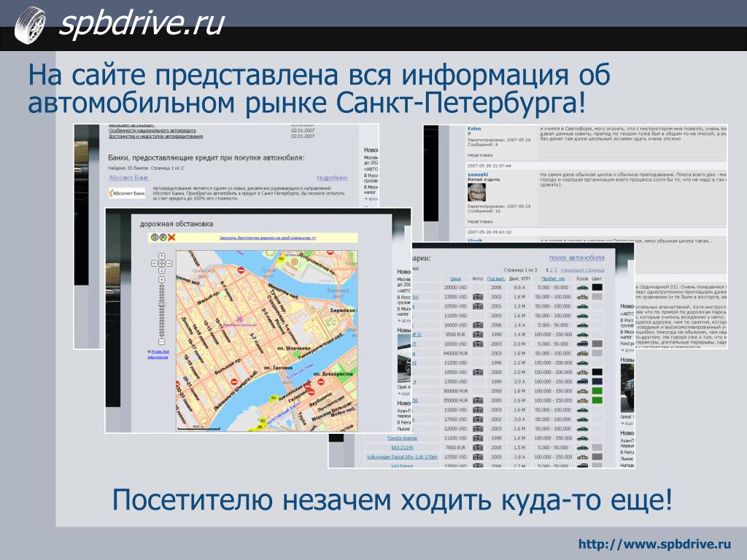Image resolution: width=747 pixels, height=560 pixels.
Task: Zoom in with the map plus button
Action: [161, 279]
